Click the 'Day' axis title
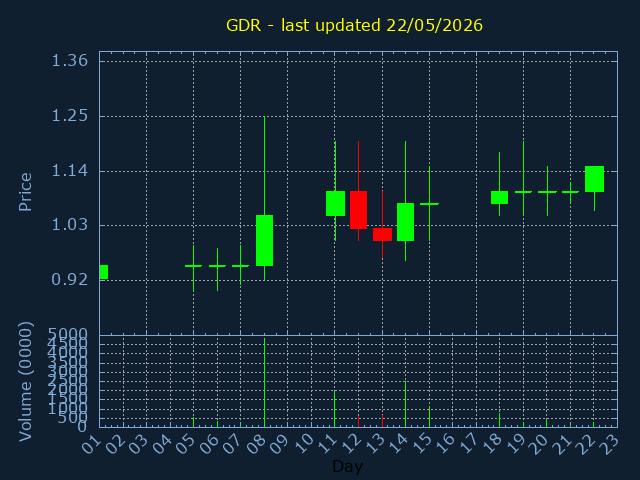The image size is (640, 480). click(x=347, y=466)
